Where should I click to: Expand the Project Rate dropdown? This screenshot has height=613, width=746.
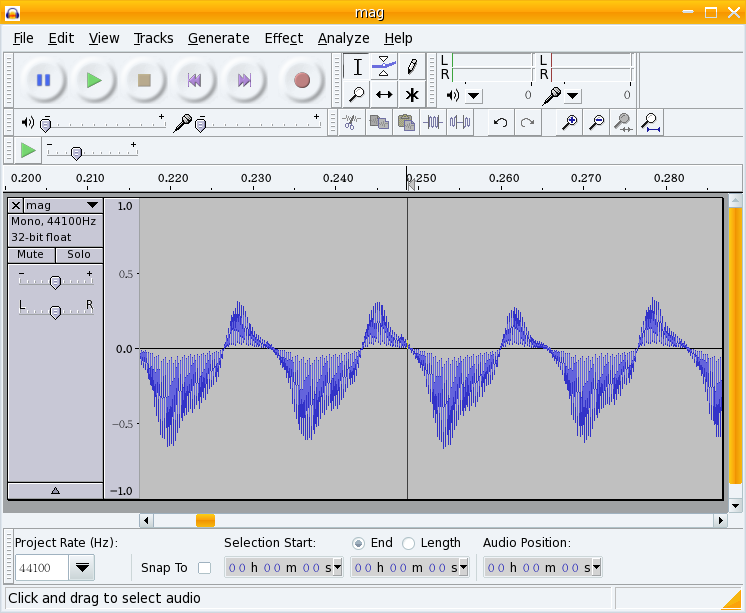coord(82,568)
